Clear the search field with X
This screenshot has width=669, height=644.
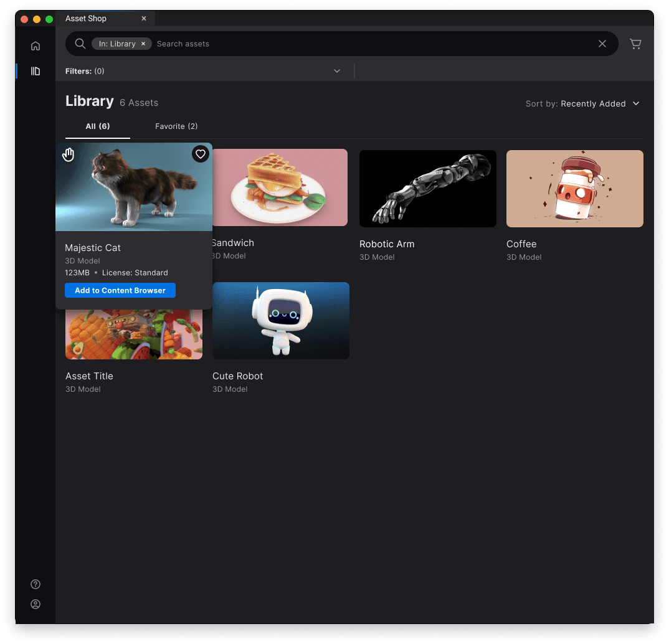tap(602, 44)
